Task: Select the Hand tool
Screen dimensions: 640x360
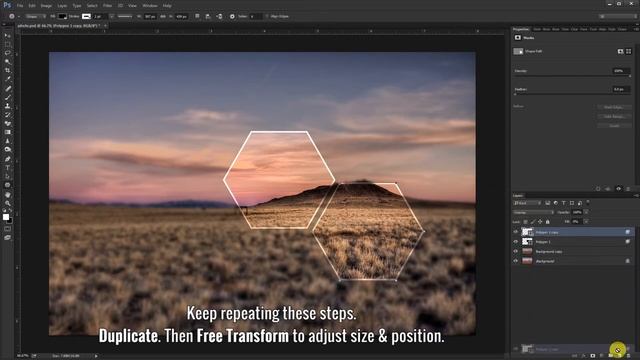Action: tap(7, 195)
